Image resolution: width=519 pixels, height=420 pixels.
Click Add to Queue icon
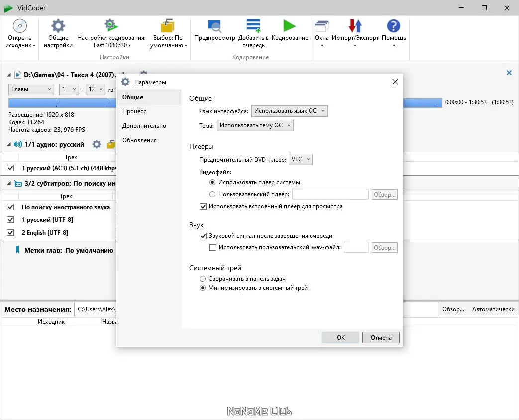[253, 26]
